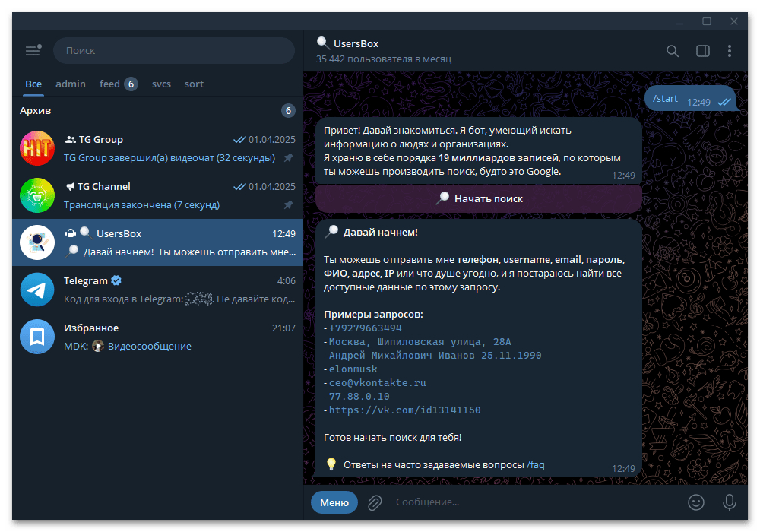Click the elonmusk example username

(x=353, y=369)
